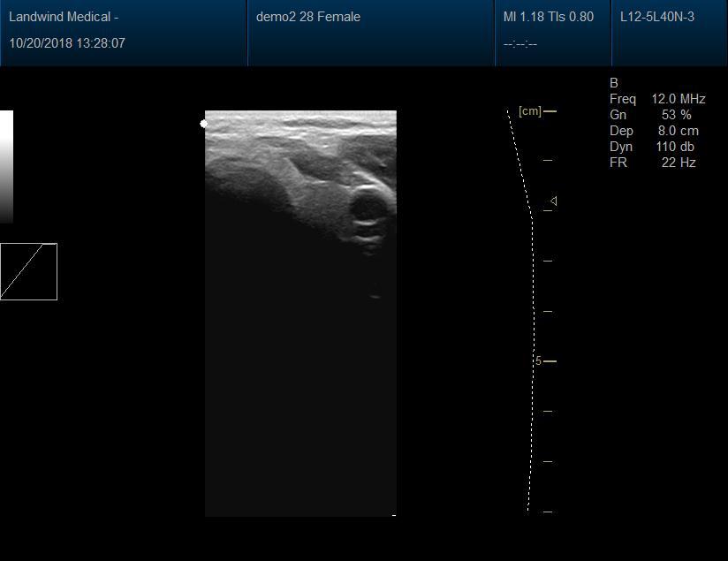The height and width of the screenshot is (561, 728).
Task: Click the B mode label
Action: [x=614, y=83]
